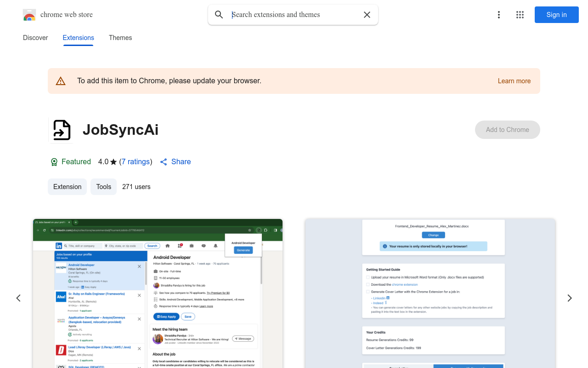Open the Google apps grid
The width and height of the screenshot is (588, 368).
520,15
